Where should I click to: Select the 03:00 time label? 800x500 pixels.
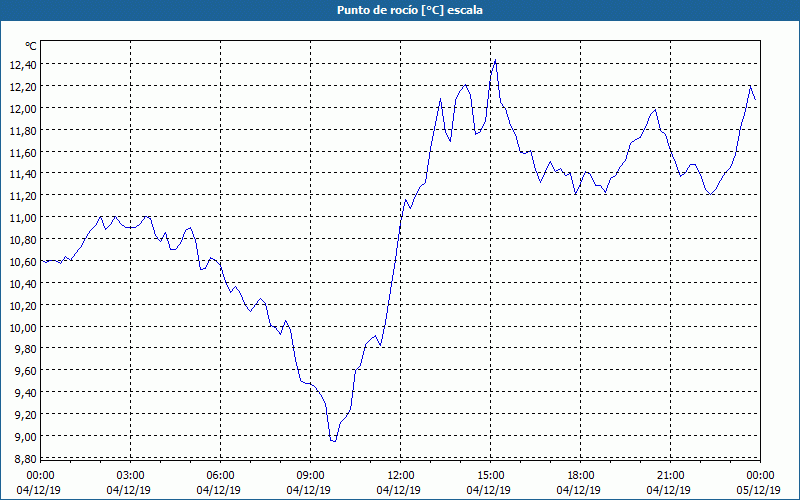[130, 476]
